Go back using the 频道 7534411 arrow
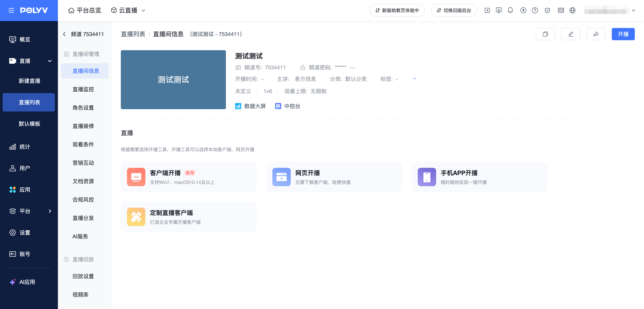 point(64,34)
